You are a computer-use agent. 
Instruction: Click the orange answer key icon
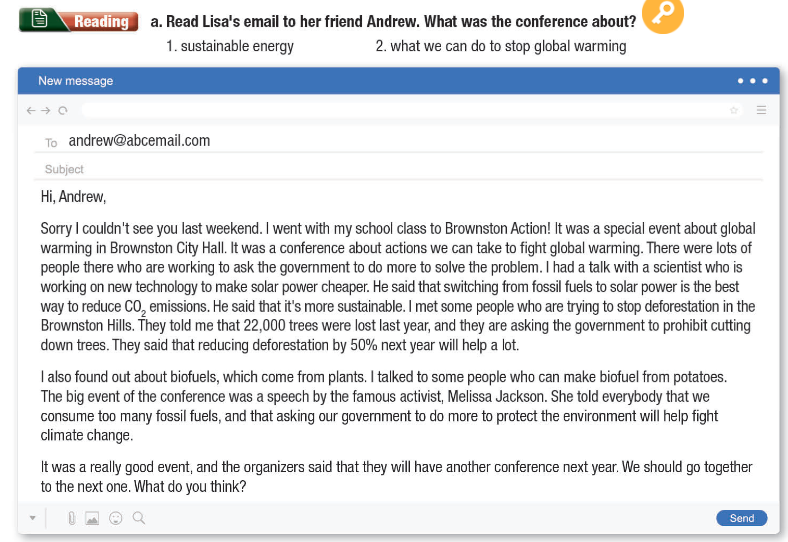point(662,15)
